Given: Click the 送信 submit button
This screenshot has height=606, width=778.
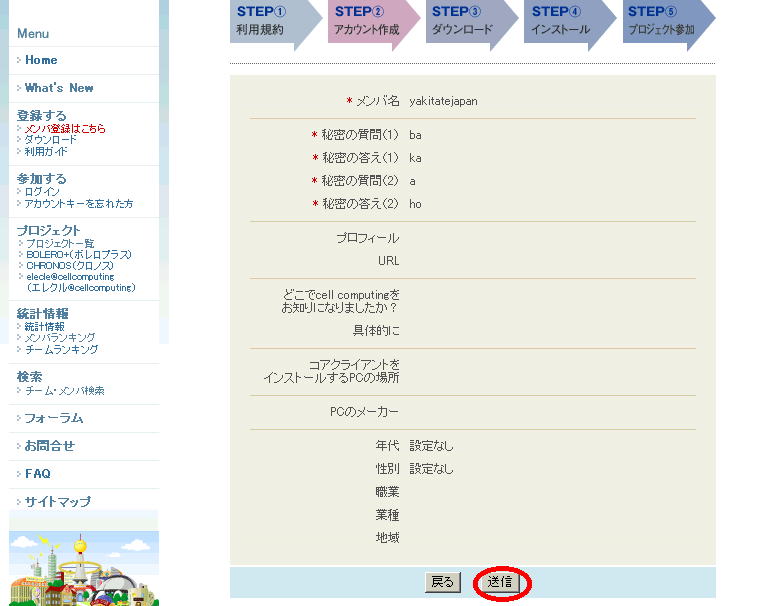Looking at the screenshot, I should point(500,582).
